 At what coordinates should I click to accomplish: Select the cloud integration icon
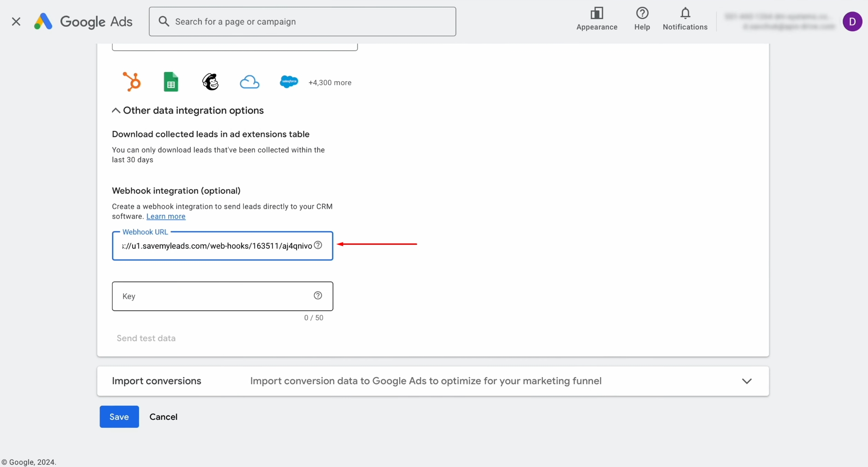[249, 82]
